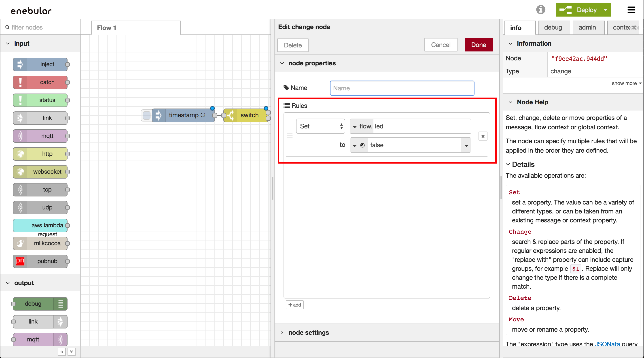
Task: Click the milkcocoa node icon
Action: [x=20, y=243]
